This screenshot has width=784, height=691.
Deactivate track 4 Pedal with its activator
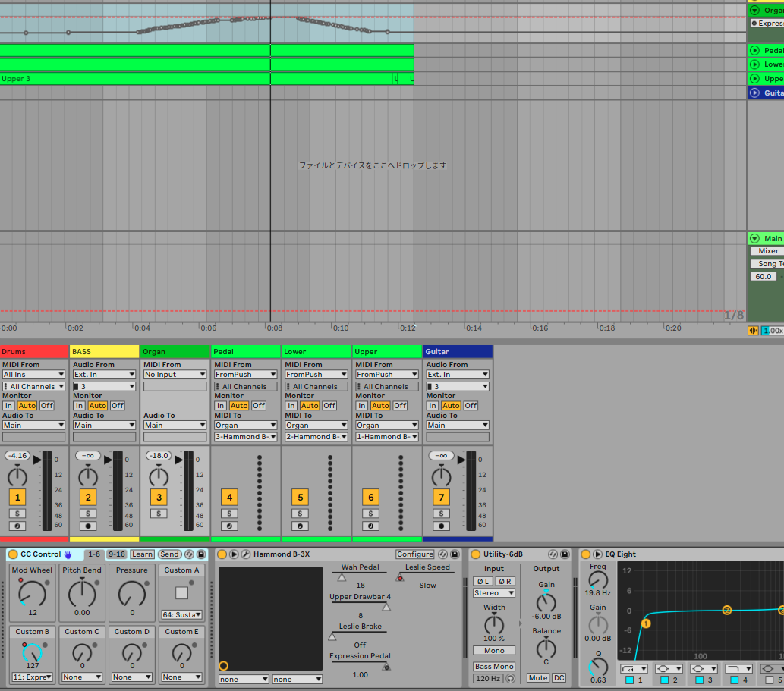229,498
